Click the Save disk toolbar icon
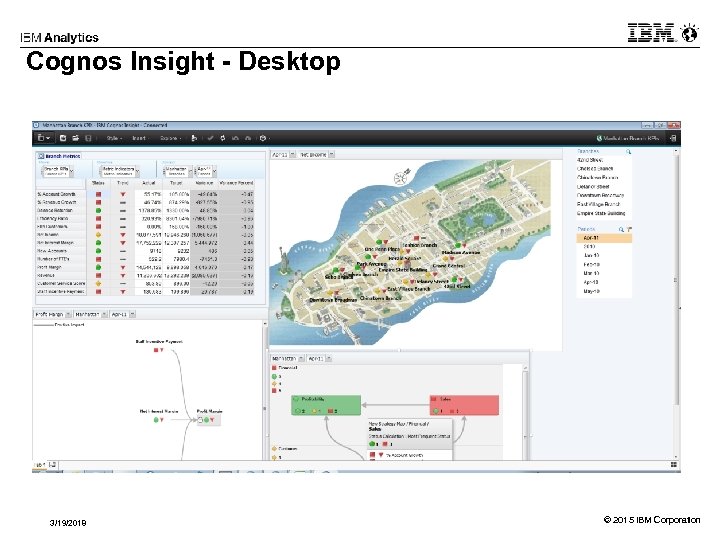The width and height of the screenshot is (720, 540). [89, 138]
